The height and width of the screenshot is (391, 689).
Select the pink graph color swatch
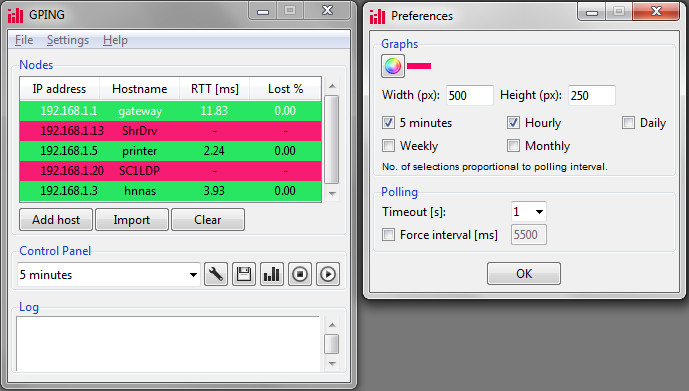click(x=419, y=66)
